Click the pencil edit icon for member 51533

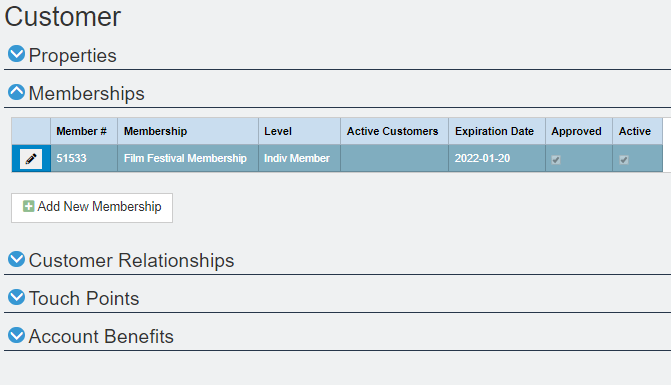(31, 159)
